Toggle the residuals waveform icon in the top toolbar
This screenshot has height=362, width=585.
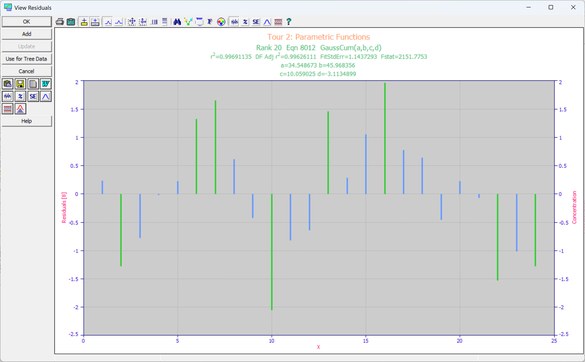(x=234, y=22)
